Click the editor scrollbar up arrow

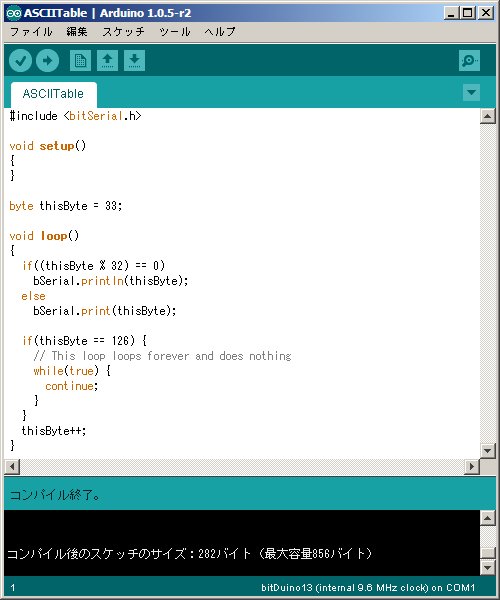pyautogui.click(x=488, y=116)
